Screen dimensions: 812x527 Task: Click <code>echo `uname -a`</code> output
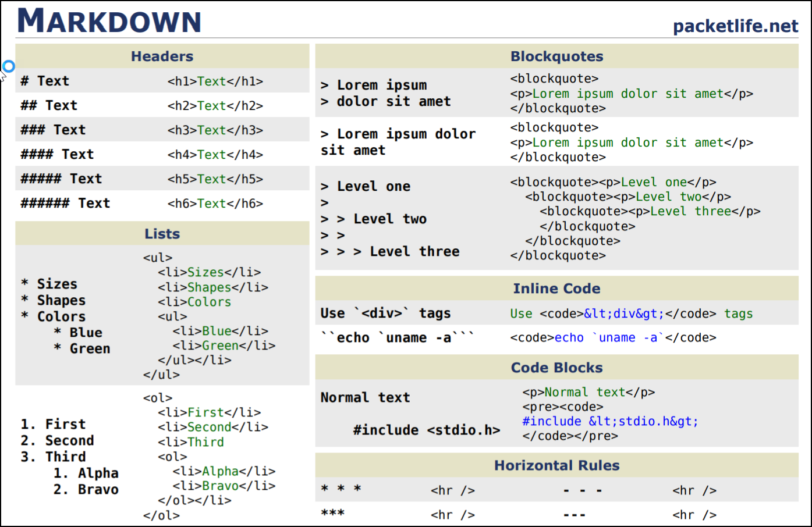pyautogui.click(x=613, y=338)
